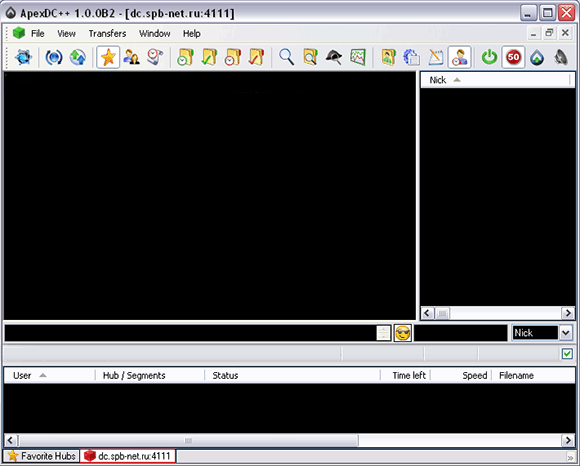Open the View menu
This screenshot has height=466, width=580.
point(67,34)
